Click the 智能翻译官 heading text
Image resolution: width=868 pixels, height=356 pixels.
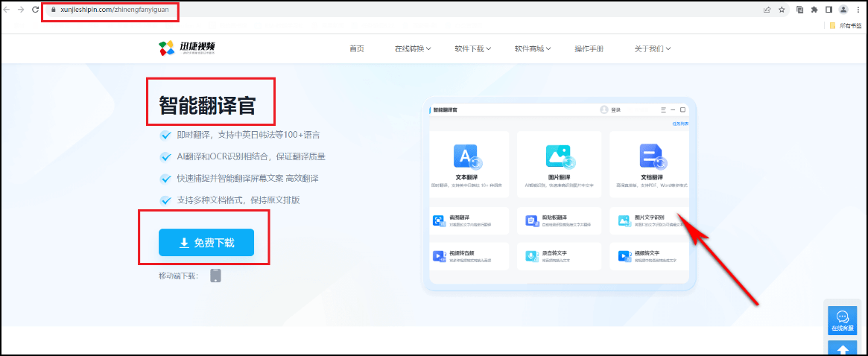pyautogui.click(x=207, y=105)
